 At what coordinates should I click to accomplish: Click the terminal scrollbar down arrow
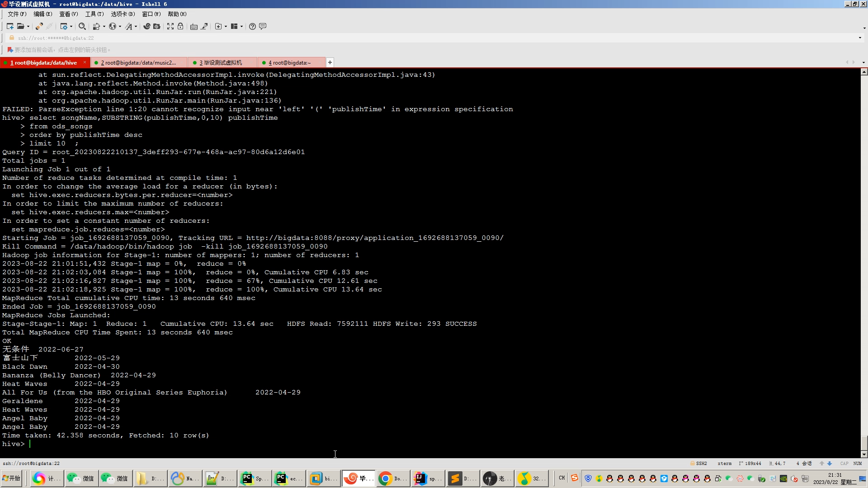(864, 455)
